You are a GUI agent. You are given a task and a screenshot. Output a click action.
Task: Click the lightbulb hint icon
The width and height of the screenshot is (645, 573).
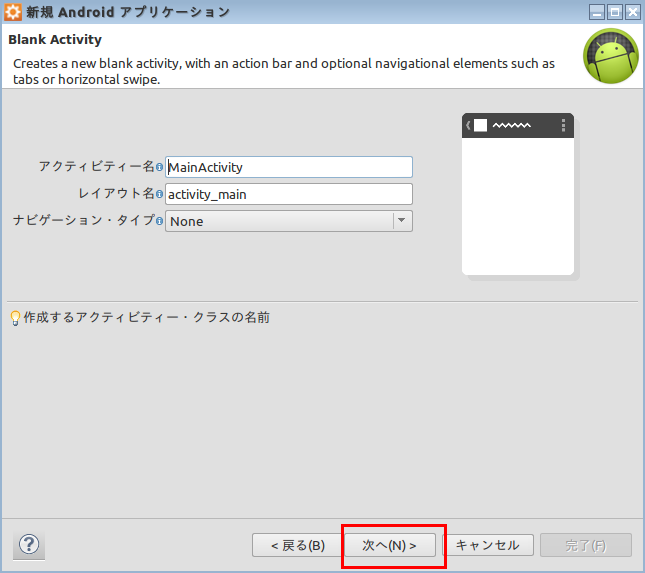[x=15, y=318]
